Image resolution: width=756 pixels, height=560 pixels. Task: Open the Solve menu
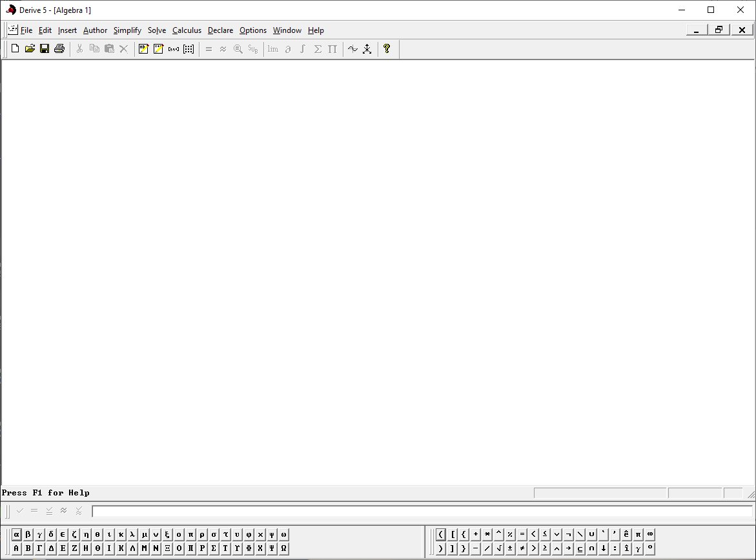click(x=157, y=30)
